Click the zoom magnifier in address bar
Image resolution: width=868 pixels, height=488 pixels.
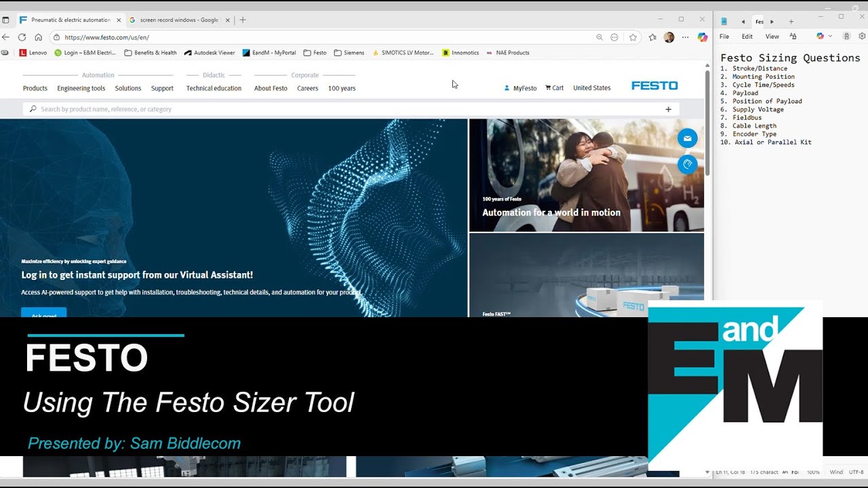coord(599,37)
